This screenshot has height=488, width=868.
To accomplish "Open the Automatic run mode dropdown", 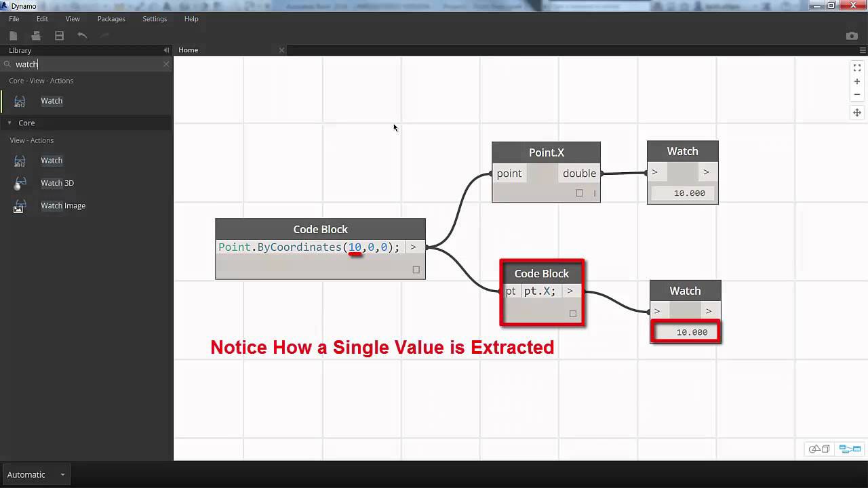I will point(36,474).
